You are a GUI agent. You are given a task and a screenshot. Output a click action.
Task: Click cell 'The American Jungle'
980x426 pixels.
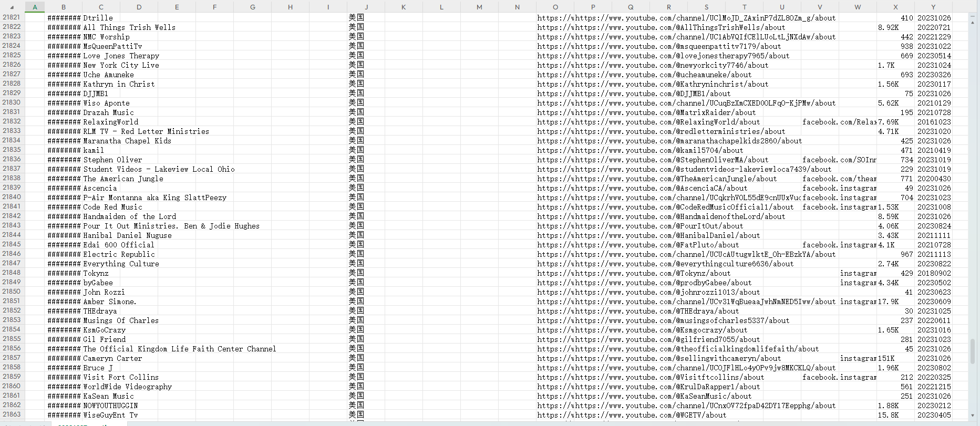point(123,179)
